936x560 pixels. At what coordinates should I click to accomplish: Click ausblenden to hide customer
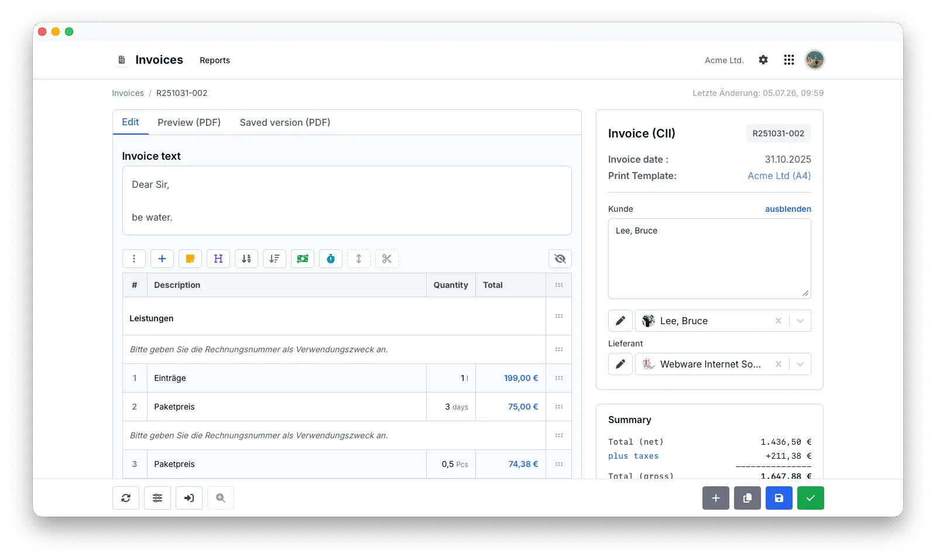788,209
